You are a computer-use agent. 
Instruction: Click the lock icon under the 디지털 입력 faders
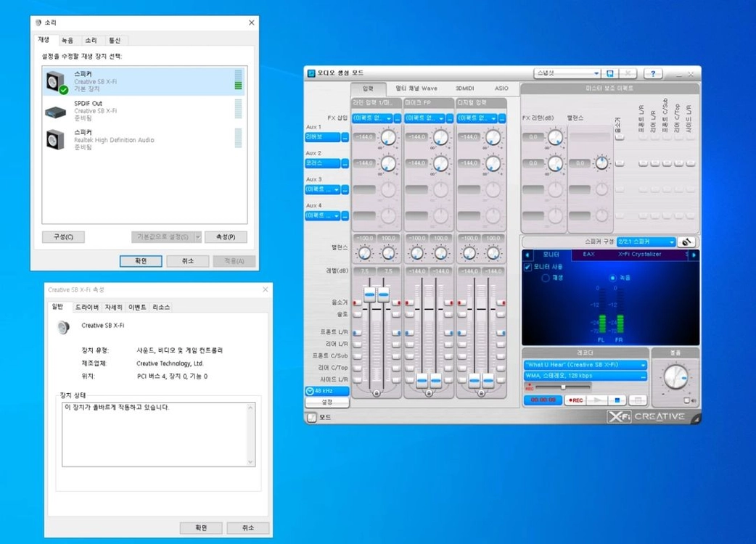click(481, 393)
